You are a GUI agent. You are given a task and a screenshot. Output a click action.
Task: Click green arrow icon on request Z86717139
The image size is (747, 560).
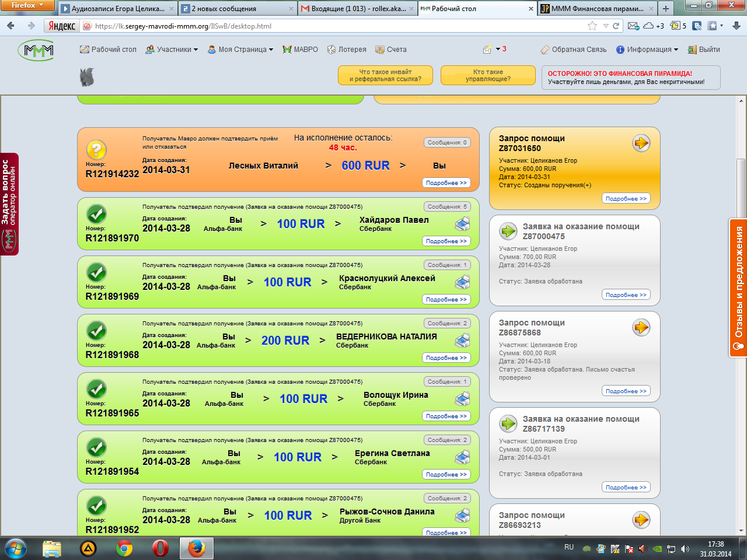[x=508, y=423]
